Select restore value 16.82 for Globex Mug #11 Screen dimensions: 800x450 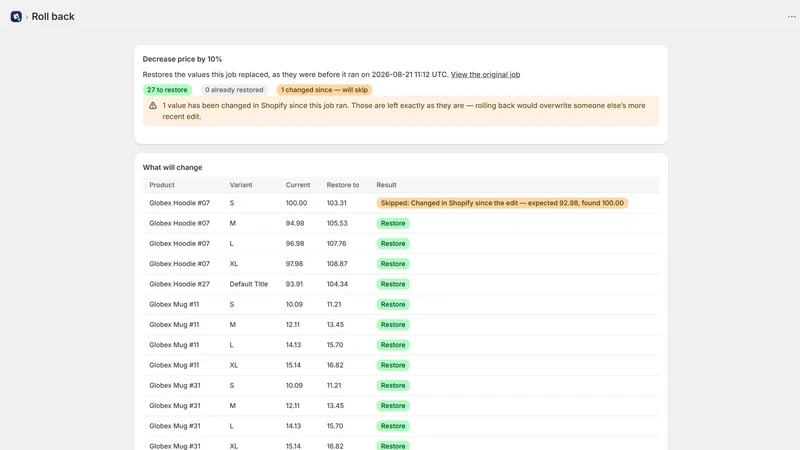[x=335, y=365]
